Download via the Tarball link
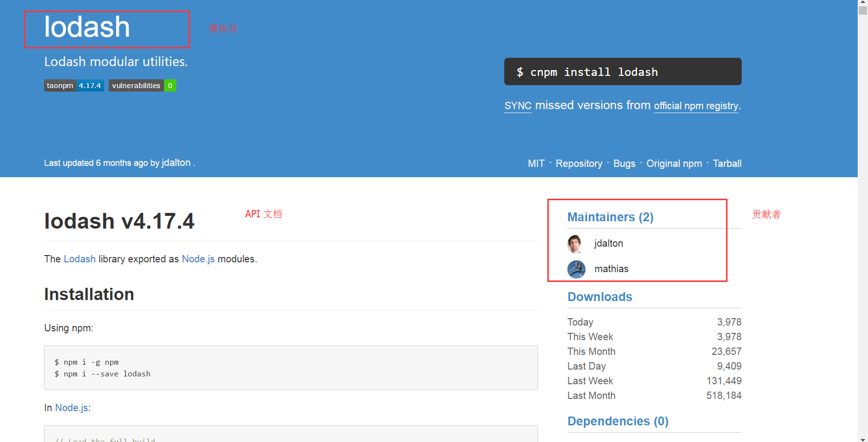 click(x=727, y=163)
